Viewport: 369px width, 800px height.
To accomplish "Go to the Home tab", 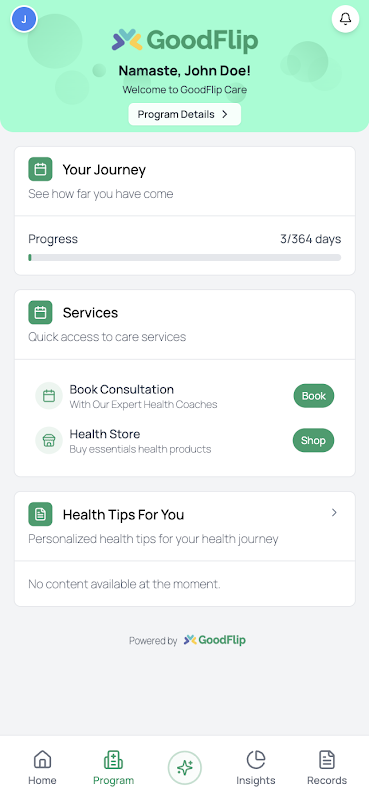I will pos(42,767).
